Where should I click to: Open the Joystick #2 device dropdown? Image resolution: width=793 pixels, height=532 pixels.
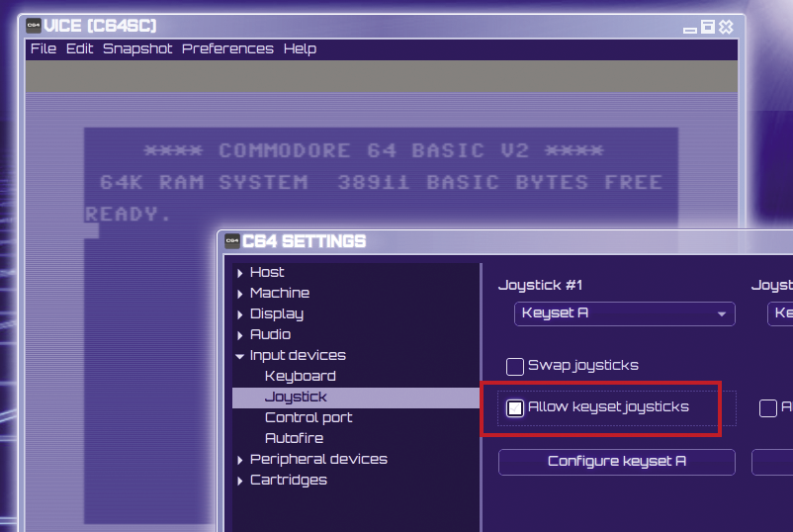coord(780,314)
